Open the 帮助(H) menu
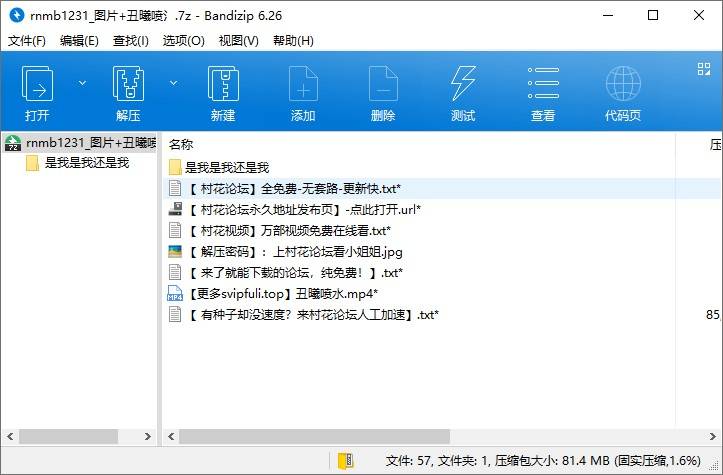723x475 pixels. pos(293,41)
